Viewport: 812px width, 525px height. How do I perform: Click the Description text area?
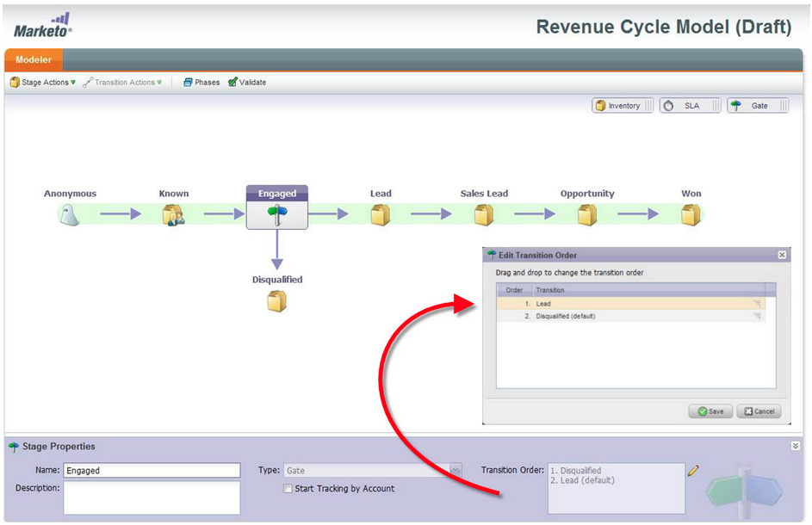coord(152,497)
